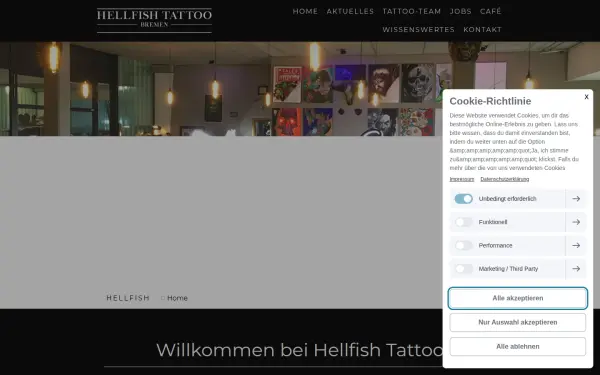Click the Alle akzeptieren button
The height and width of the screenshot is (375, 600).
(517, 298)
